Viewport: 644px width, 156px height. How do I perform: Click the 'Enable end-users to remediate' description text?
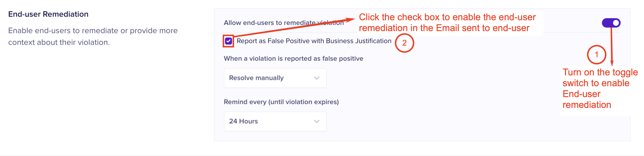point(93,36)
